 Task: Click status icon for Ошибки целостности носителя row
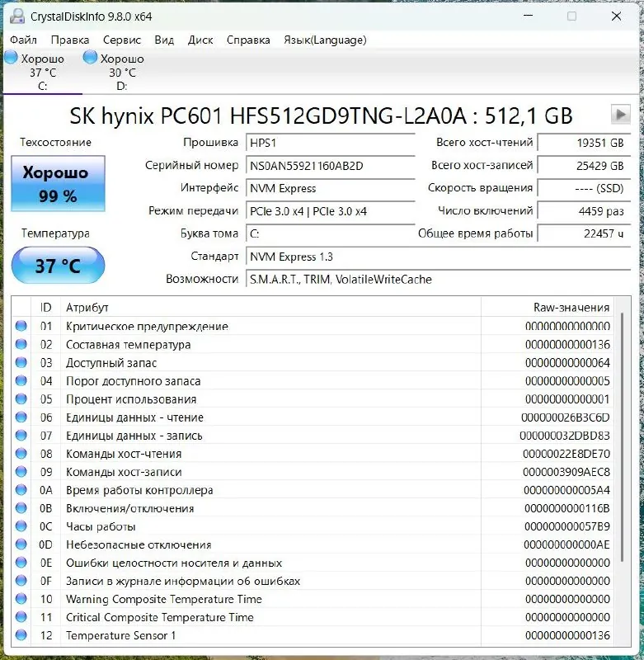(21, 563)
